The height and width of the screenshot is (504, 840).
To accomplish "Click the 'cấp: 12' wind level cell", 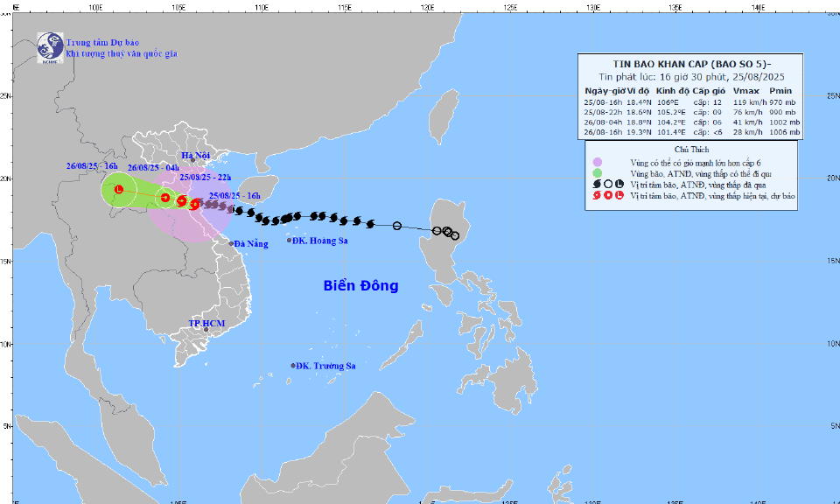I will (x=708, y=102).
